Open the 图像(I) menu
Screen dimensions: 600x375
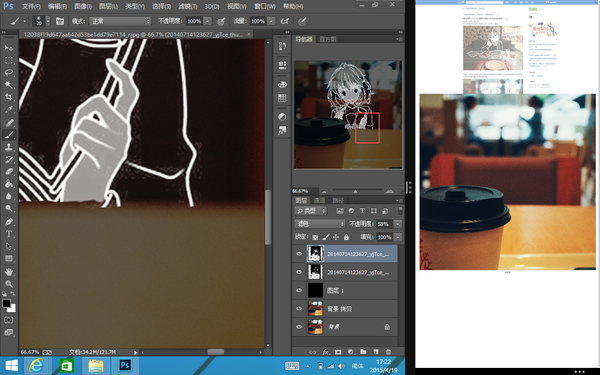(83, 6)
